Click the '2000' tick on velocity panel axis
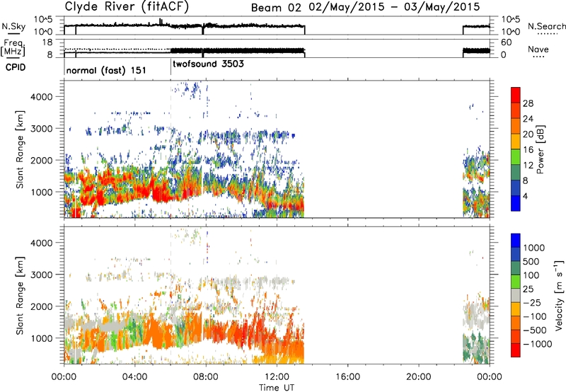 41,306
